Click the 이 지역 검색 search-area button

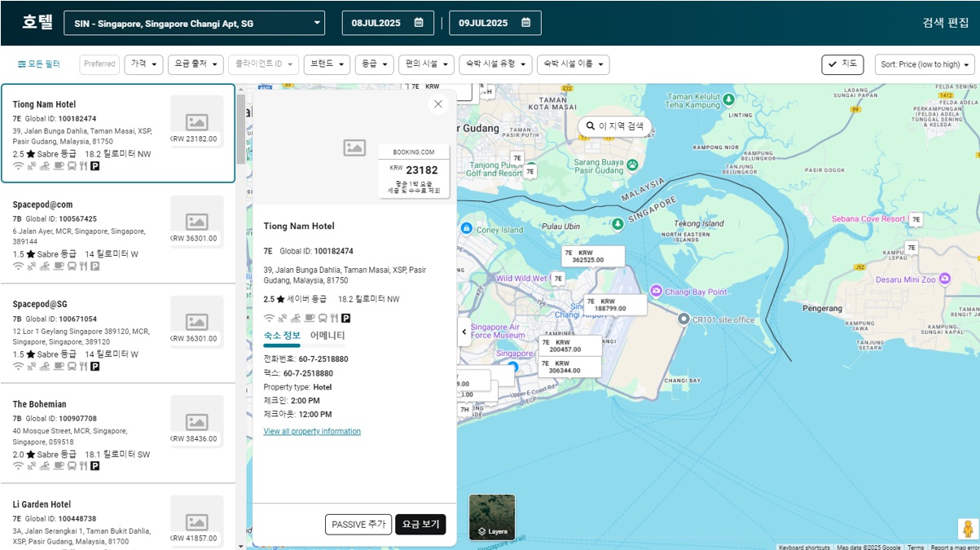[614, 126]
